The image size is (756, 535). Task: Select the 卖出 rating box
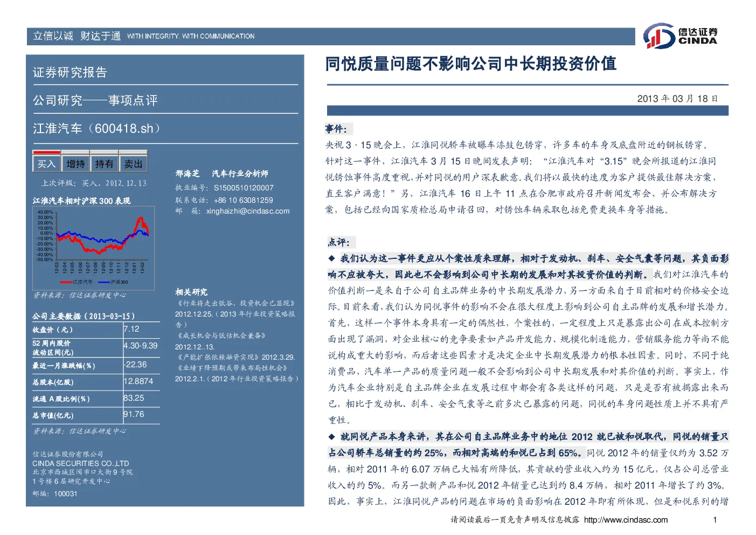[133, 163]
